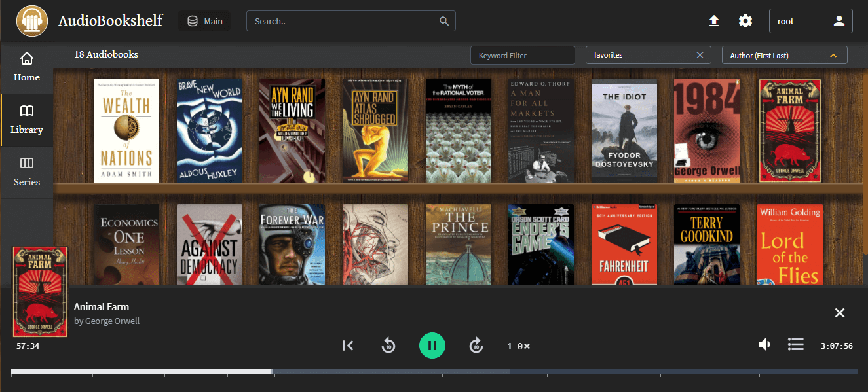Viewport: 868px width, 392px height.
Task: Go to the Home tab
Action: (x=27, y=67)
